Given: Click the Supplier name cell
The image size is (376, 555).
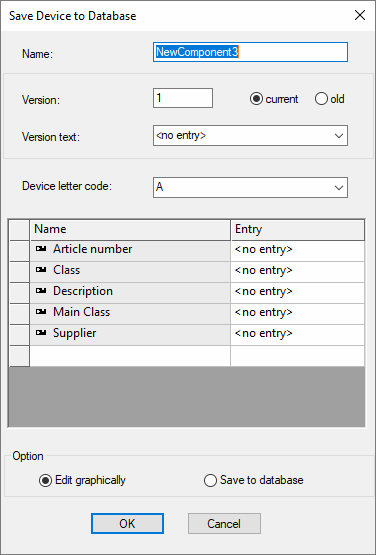Looking at the screenshot, I should pyautogui.click(x=130, y=334).
